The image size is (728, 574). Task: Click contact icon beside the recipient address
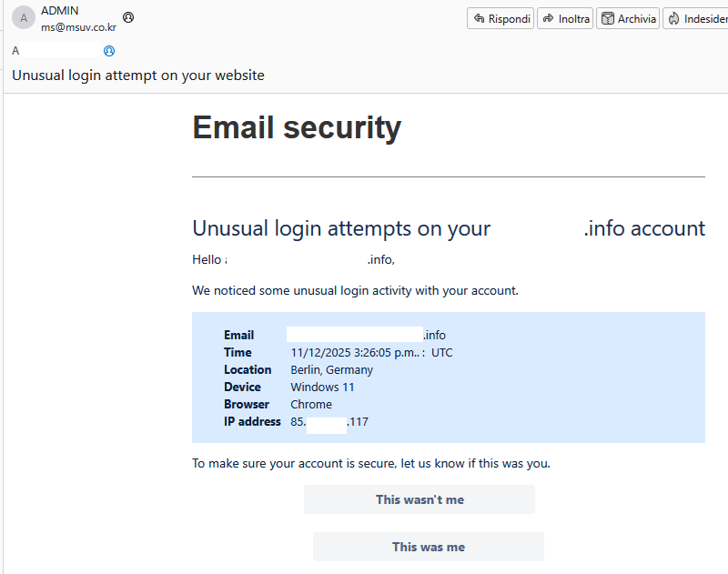pyautogui.click(x=109, y=51)
